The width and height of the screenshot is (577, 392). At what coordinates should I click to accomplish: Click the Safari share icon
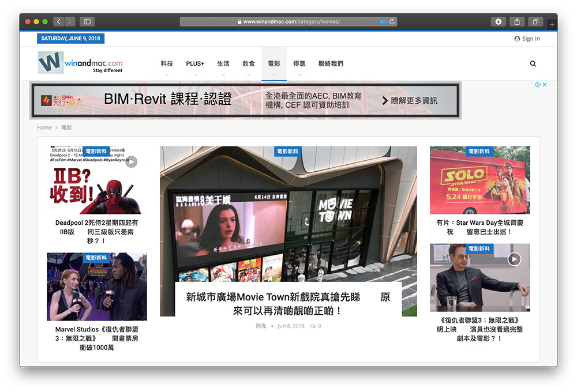pyautogui.click(x=517, y=22)
